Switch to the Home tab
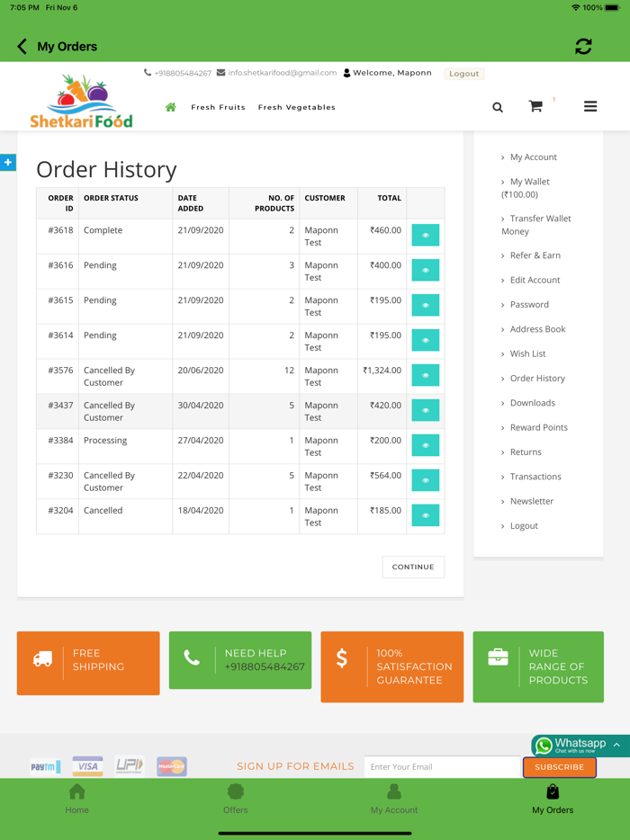 click(76, 799)
